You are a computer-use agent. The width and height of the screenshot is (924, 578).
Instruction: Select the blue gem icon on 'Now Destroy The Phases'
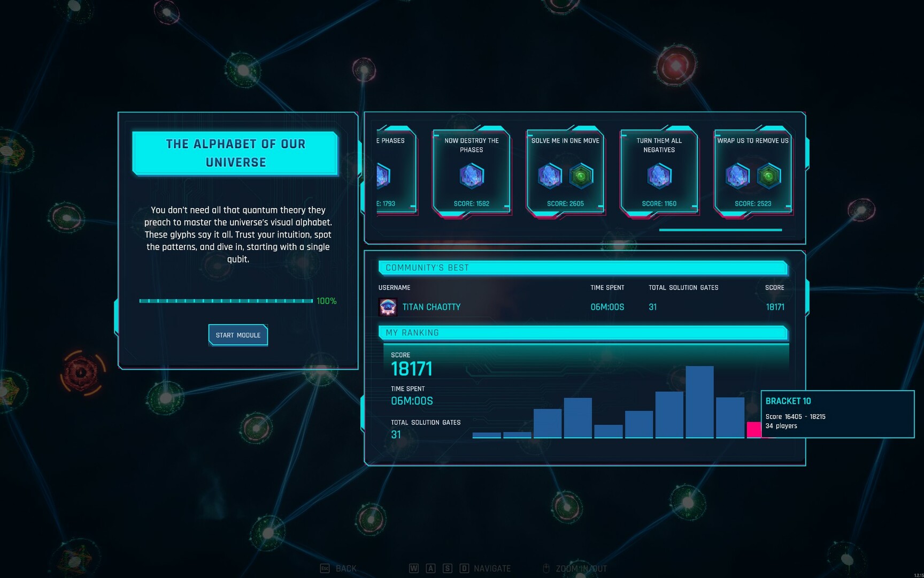[471, 176]
